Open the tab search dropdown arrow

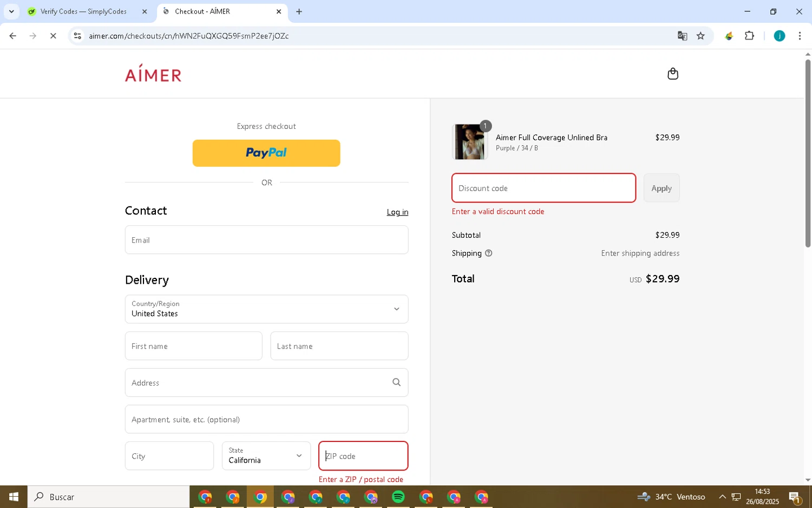coord(11,11)
